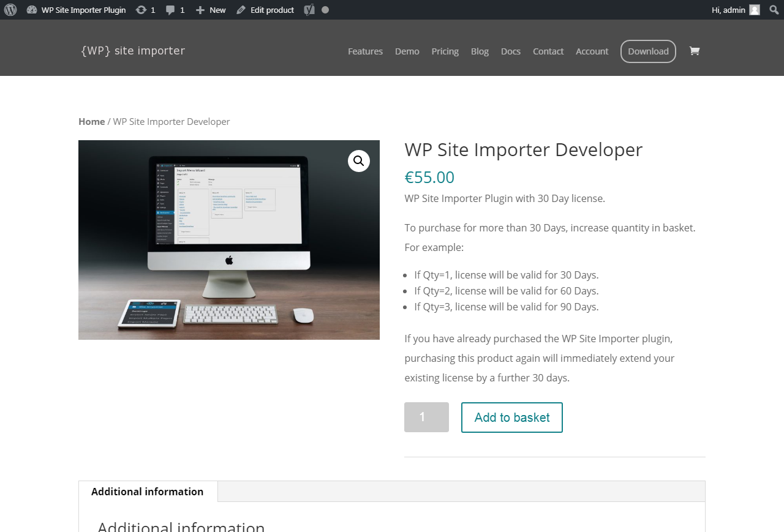The image size is (784, 532).
Task: Click the quantity input field
Action: 426,418
